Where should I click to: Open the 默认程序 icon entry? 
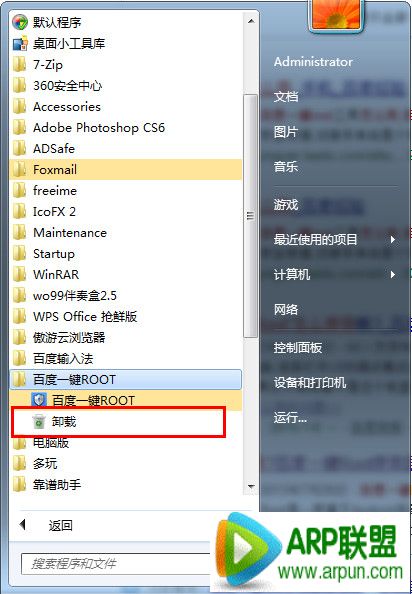20,23
